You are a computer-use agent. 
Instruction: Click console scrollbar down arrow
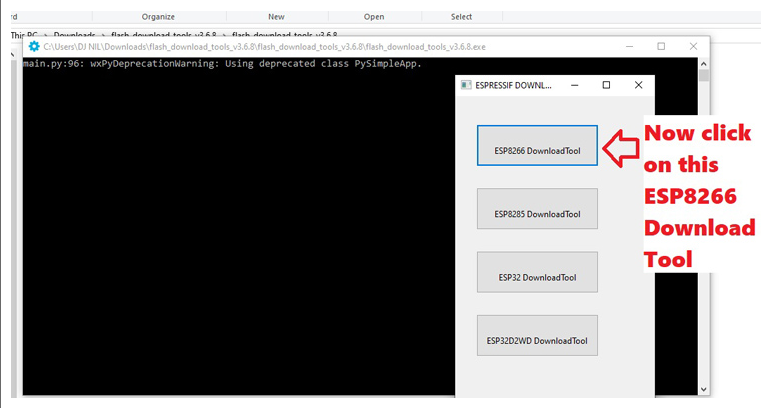704,390
